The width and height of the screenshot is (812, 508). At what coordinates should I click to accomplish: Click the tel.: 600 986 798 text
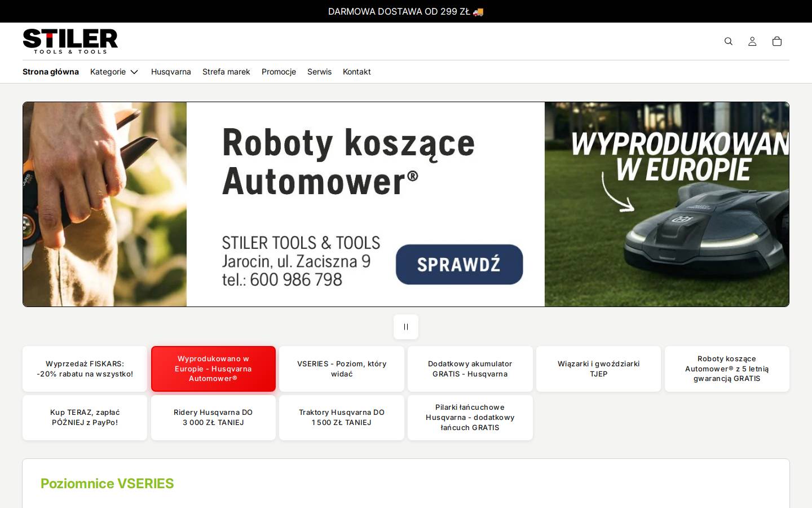pos(282,279)
